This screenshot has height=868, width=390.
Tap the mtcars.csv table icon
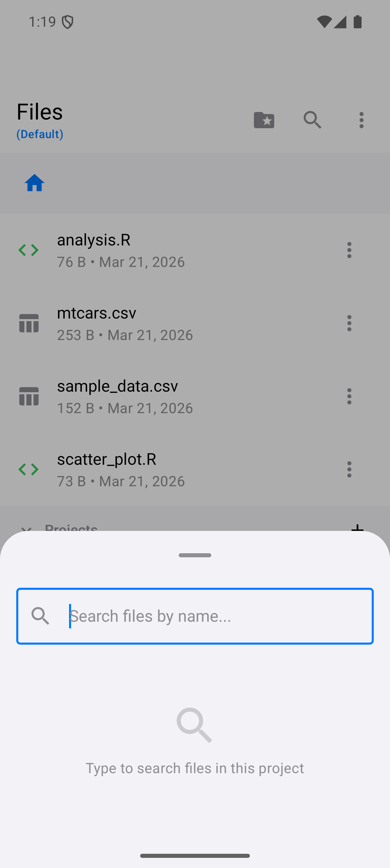click(29, 323)
